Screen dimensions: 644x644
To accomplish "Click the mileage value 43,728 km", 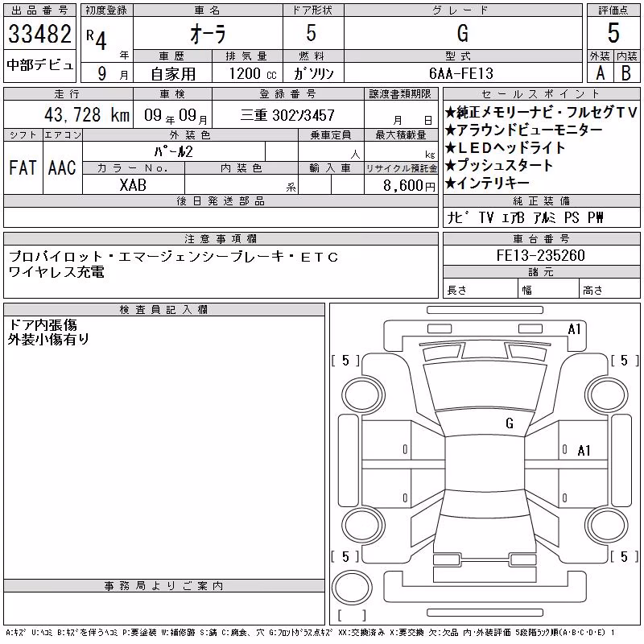I will pos(87,115).
